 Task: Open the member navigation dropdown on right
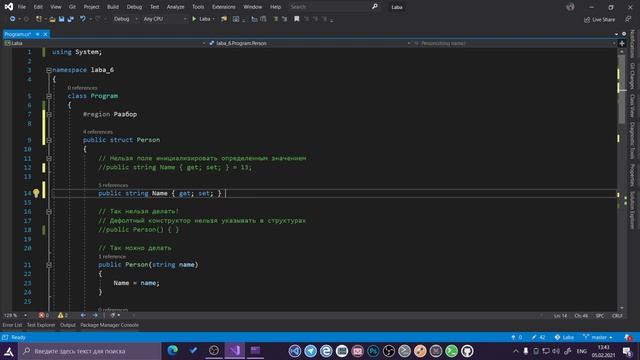click(514, 43)
